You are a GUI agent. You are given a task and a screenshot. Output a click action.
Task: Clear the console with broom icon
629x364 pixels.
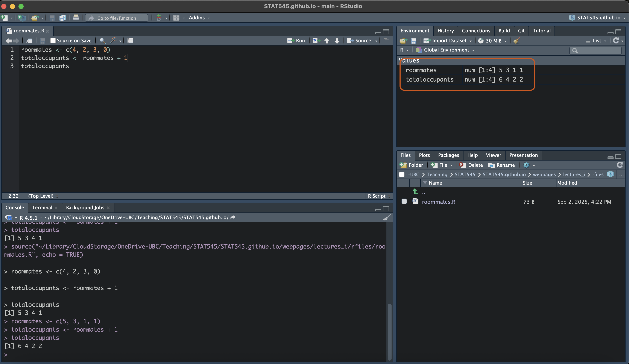[x=386, y=217]
